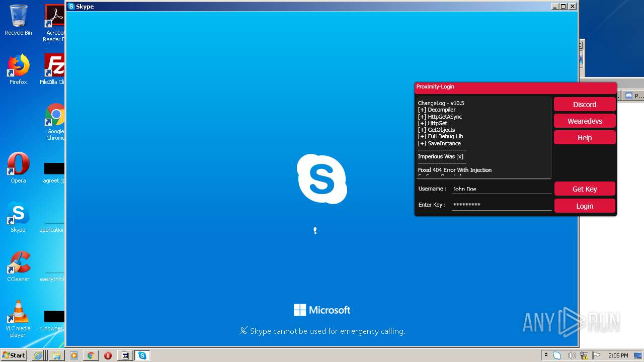This screenshot has width=644, height=362.
Task: Click the Discord tab in background window
Action: click(x=633, y=96)
